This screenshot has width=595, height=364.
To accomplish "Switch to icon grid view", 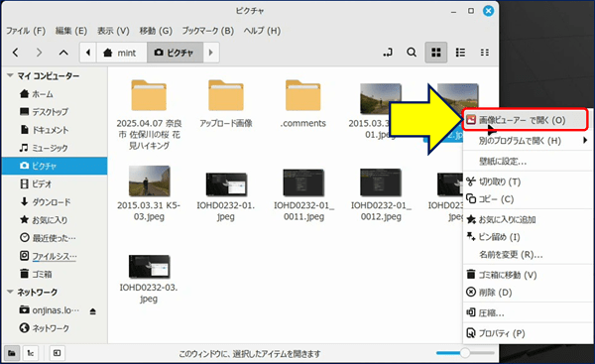I will (x=436, y=53).
